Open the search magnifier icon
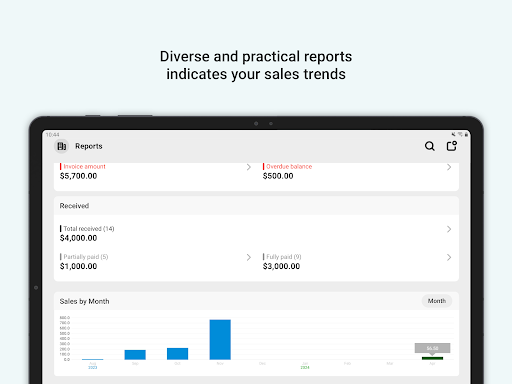Viewport: 512px width, 384px height. click(430, 146)
